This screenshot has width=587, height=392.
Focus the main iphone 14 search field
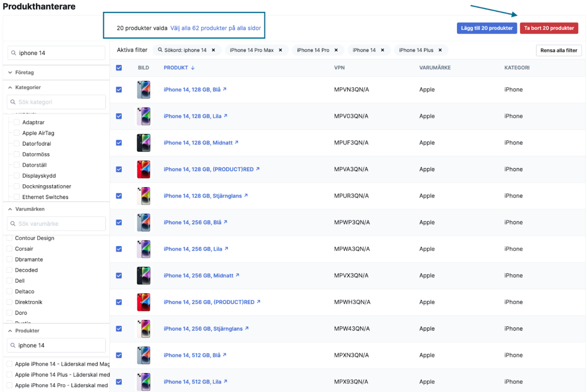pos(56,53)
